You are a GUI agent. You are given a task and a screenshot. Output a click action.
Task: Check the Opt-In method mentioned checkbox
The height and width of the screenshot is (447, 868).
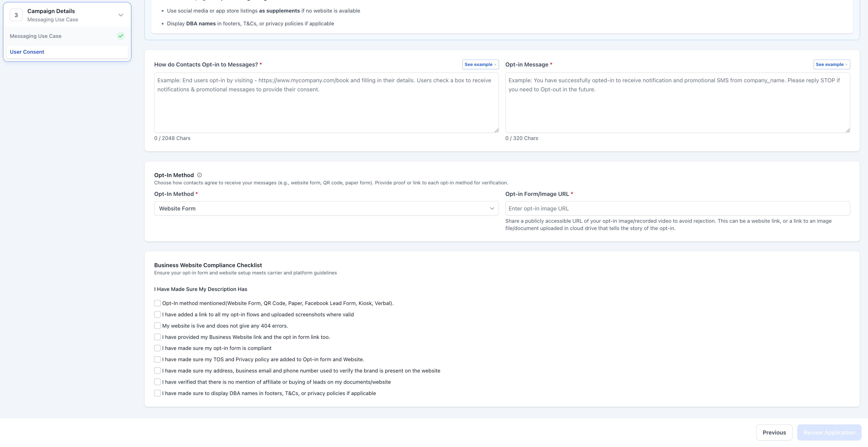click(157, 303)
